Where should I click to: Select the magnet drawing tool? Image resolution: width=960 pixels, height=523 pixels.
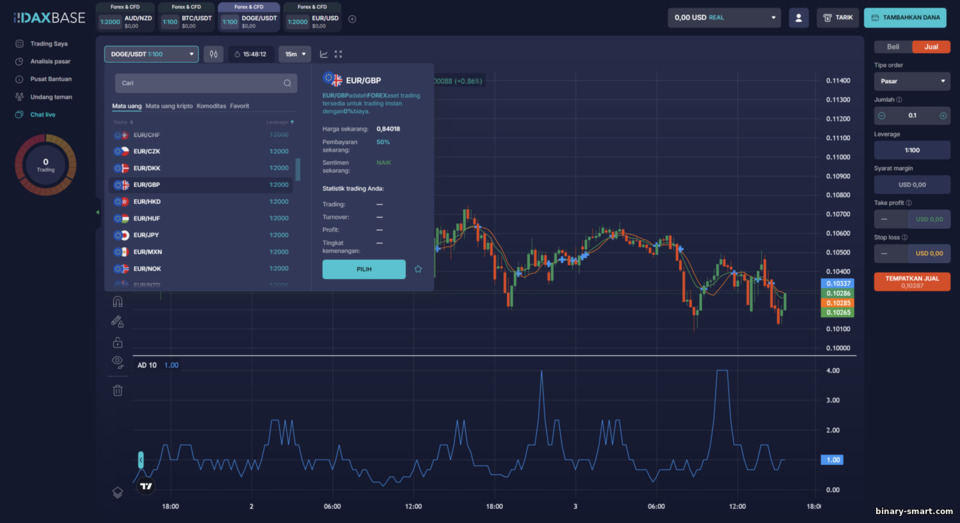coord(118,301)
